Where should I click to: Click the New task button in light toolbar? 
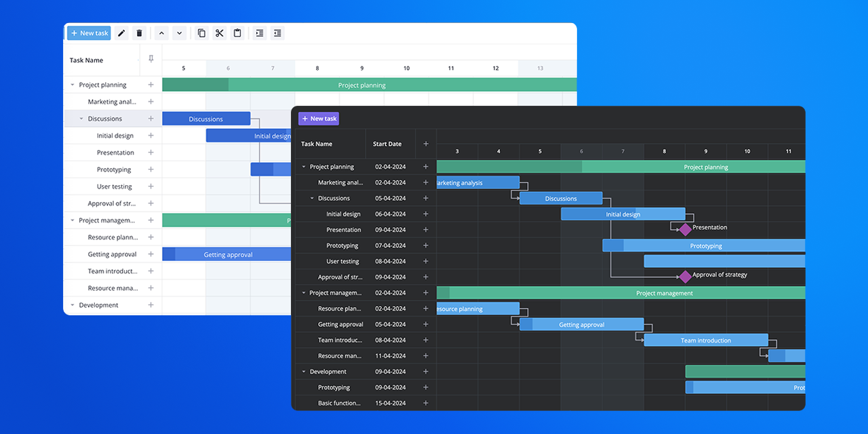click(89, 33)
